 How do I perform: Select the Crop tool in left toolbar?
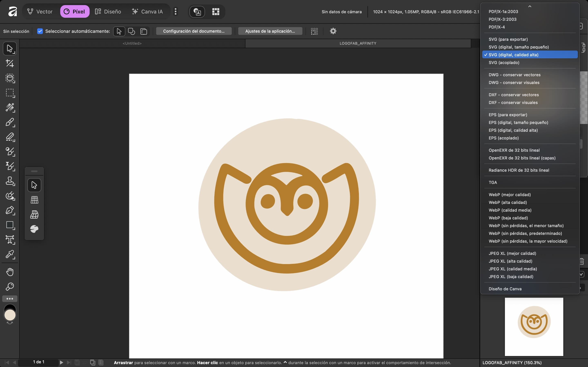point(10,63)
